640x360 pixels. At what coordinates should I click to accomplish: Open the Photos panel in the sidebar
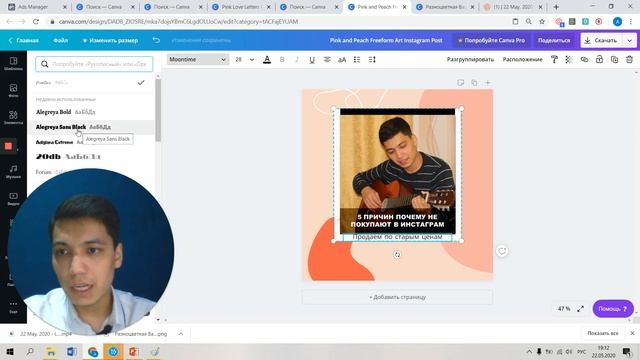(13, 90)
